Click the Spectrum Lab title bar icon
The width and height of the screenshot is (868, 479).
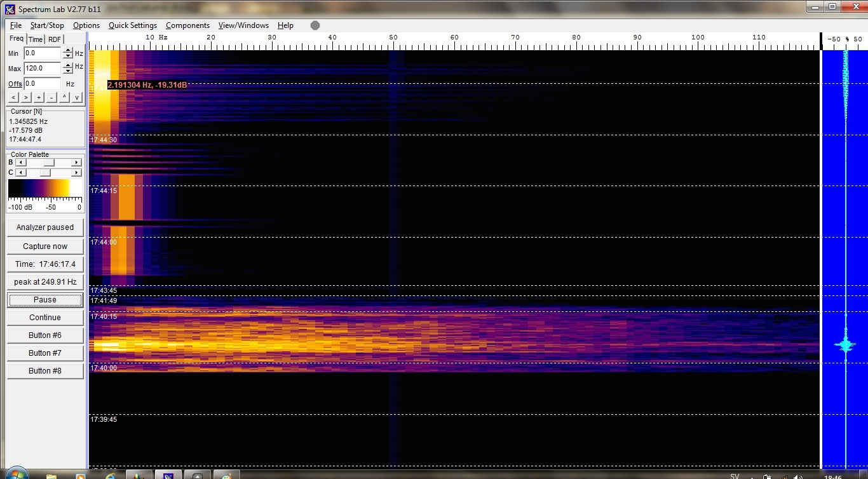point(10,9)
